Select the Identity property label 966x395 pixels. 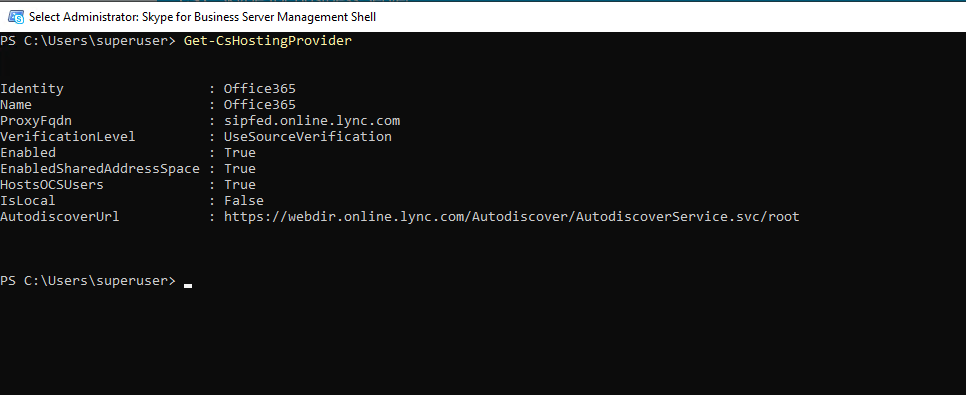point(32,89)
